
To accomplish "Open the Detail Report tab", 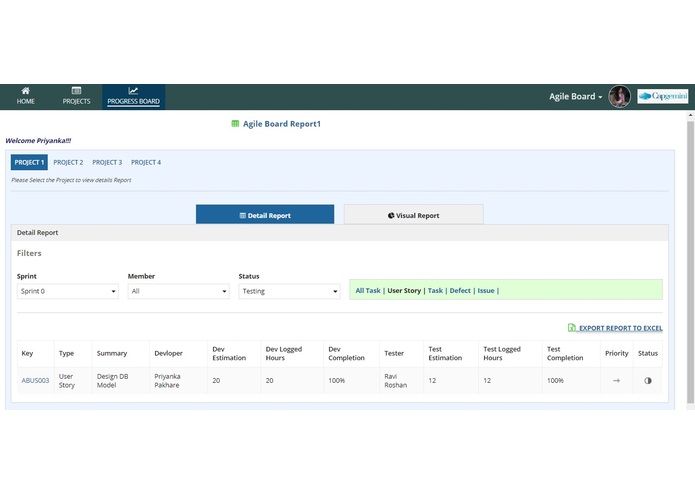I will click(265, 214).
